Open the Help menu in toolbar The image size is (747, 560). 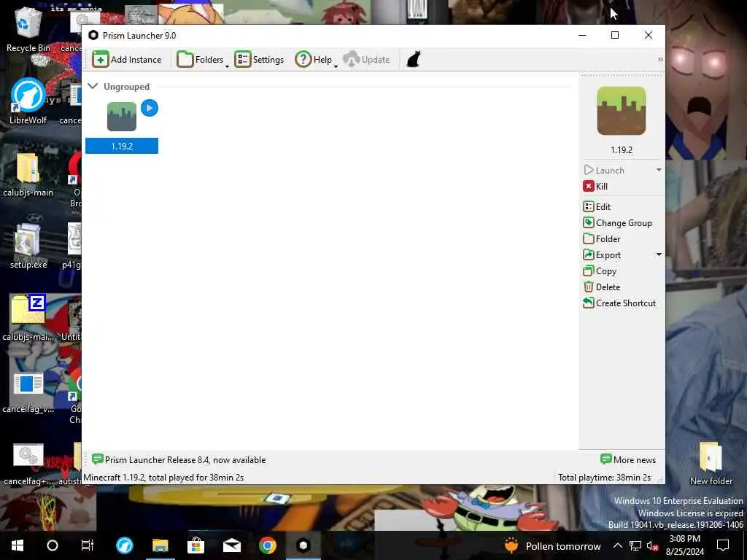tap(316, 60)
